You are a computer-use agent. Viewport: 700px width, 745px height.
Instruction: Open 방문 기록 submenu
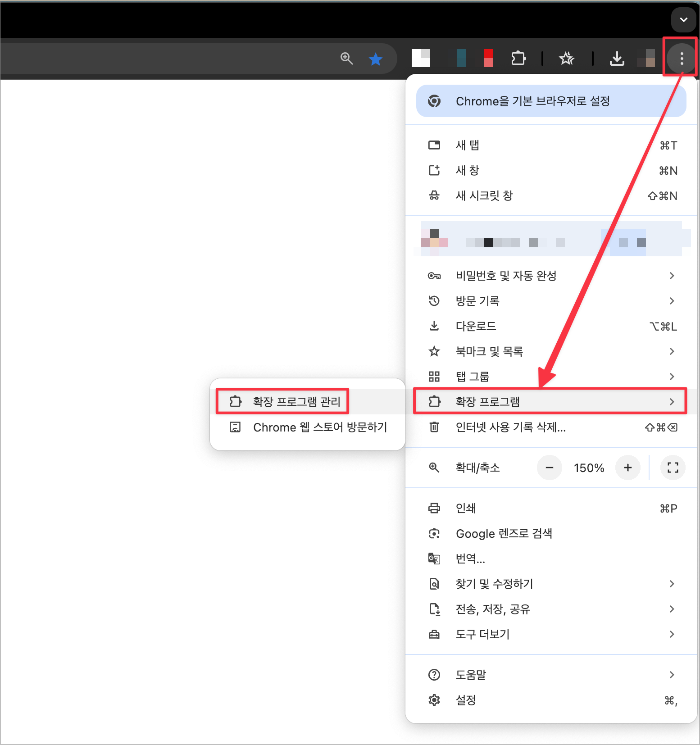click(x=551, y=301)
